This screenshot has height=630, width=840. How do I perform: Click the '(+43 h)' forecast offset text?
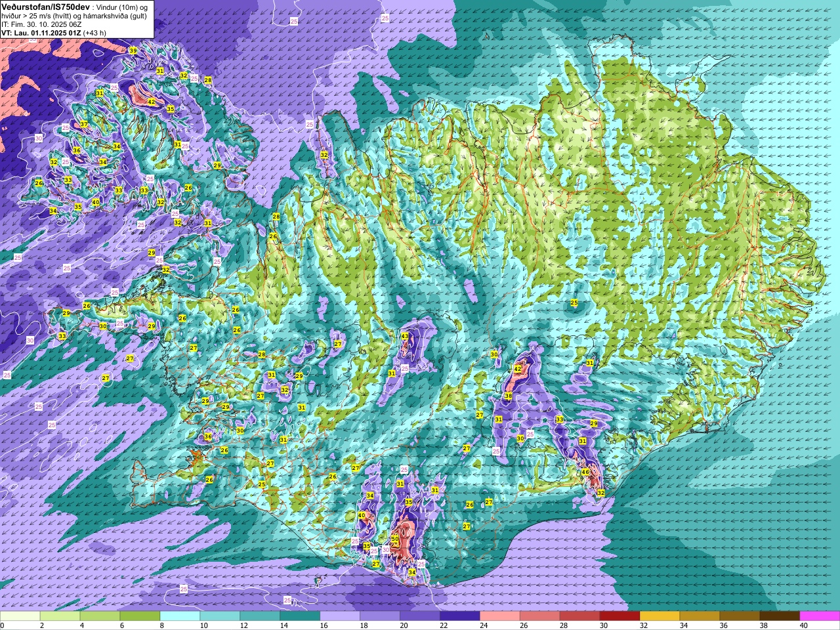point(95,33)
